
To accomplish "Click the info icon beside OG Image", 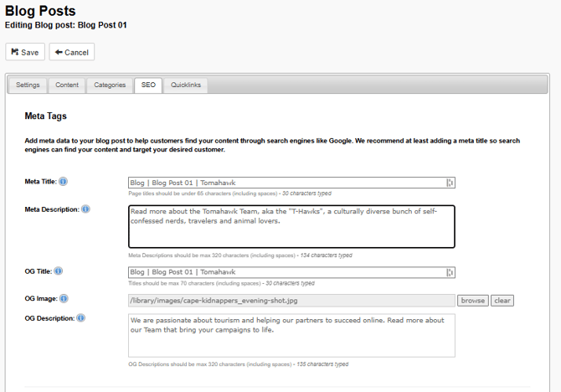I will coord(64,298).
